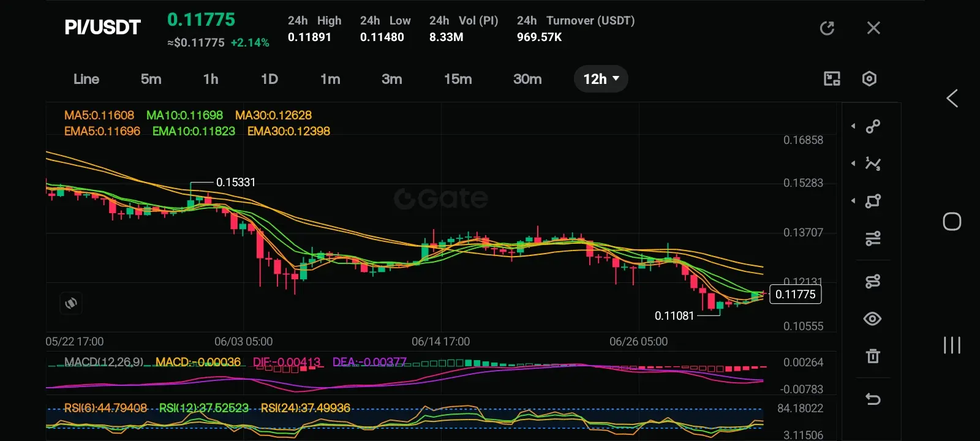980x441 pixels.
Task: Expand the 12h timeframe dropdown
Action: tap(601, 79)
